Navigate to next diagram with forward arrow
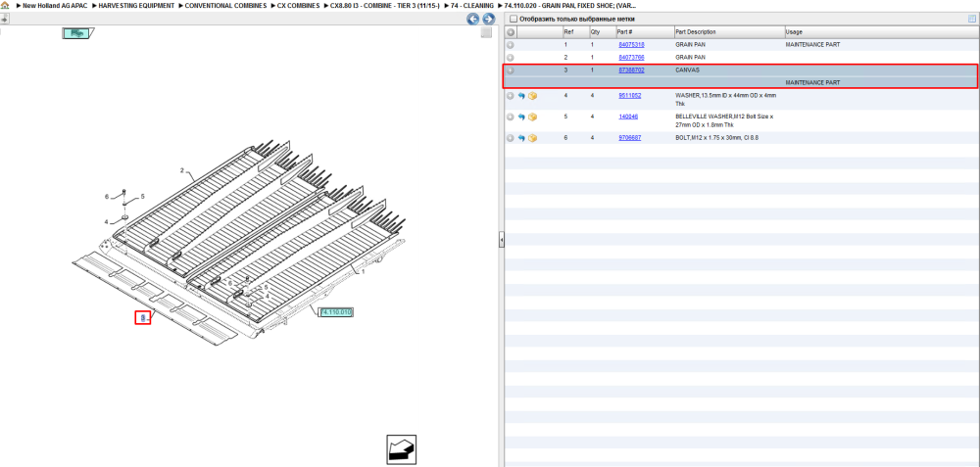 (x=489, y=20)
